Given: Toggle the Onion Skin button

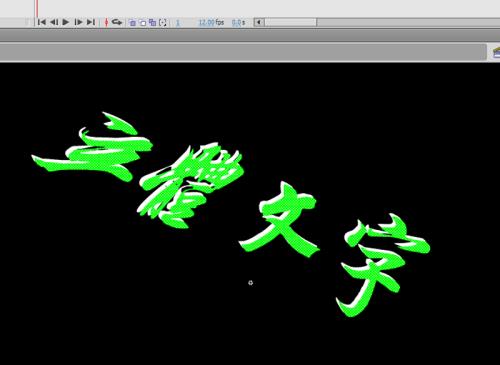Looking at the screenshot, I should 132,23.
